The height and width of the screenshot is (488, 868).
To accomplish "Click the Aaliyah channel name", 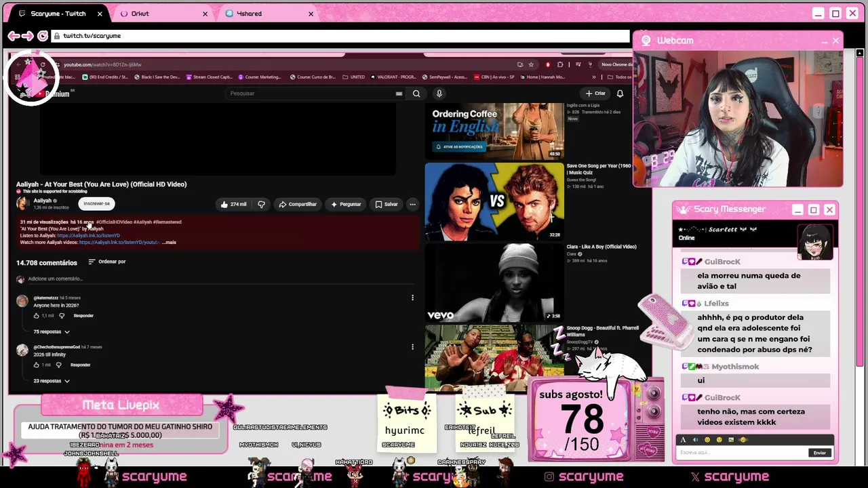I will [x=43, y=201].
